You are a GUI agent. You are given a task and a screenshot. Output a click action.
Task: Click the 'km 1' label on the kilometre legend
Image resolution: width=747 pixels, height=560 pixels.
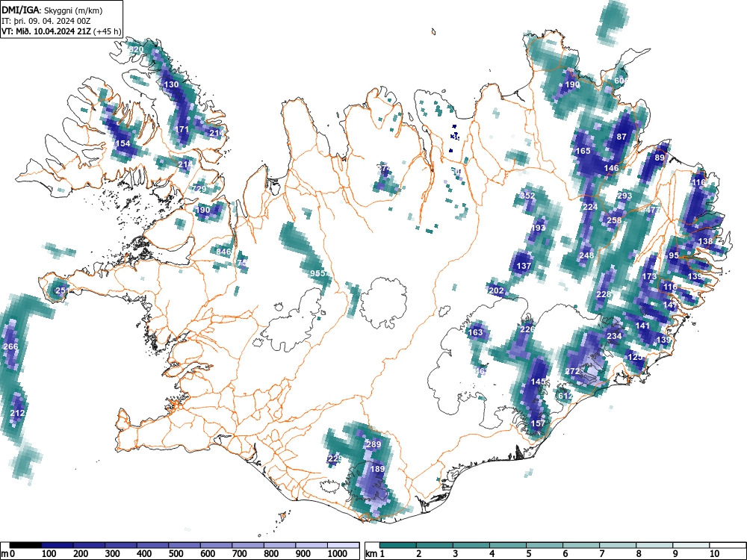coord(376,554)
